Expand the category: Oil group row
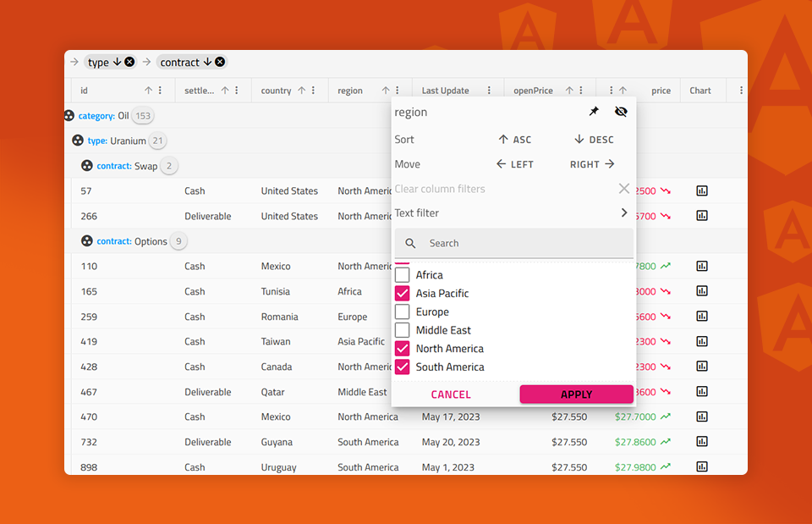This screenshot has height=524, width=812. [x=69, y=115]
